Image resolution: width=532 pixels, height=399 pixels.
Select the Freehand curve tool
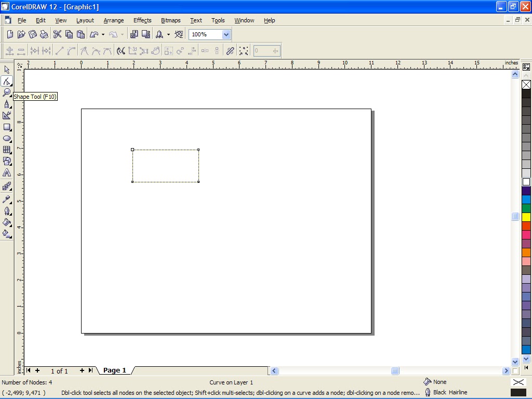point(7,104)
